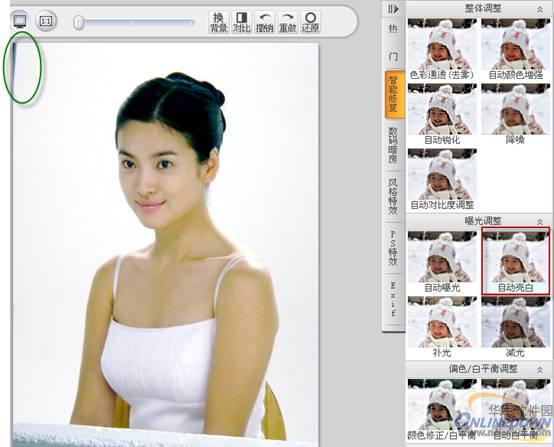The height and width of the screenshot is (447, 554).
Task: Select the 降噪 noise reduction thumbnail
Action: click(x=516, y=114)
